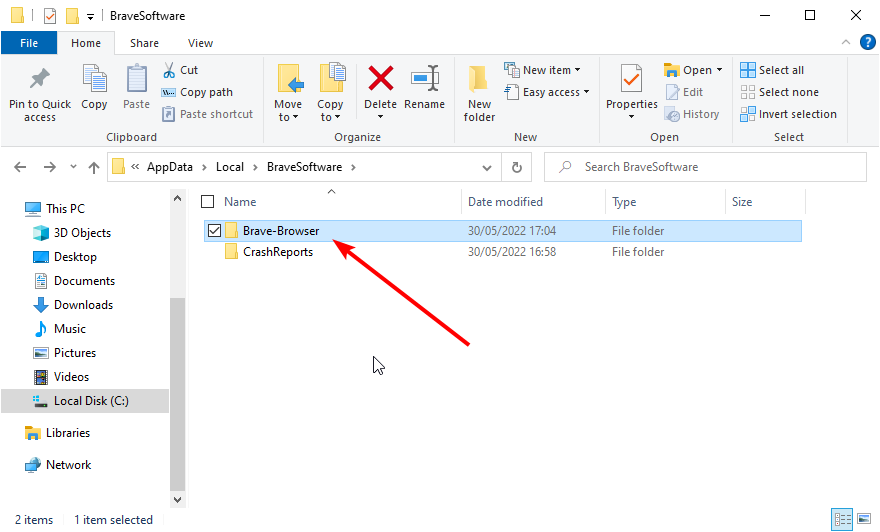Open recent locations dropdown
This screenshot has height=532, width=880.
click(x=73, y=167)
